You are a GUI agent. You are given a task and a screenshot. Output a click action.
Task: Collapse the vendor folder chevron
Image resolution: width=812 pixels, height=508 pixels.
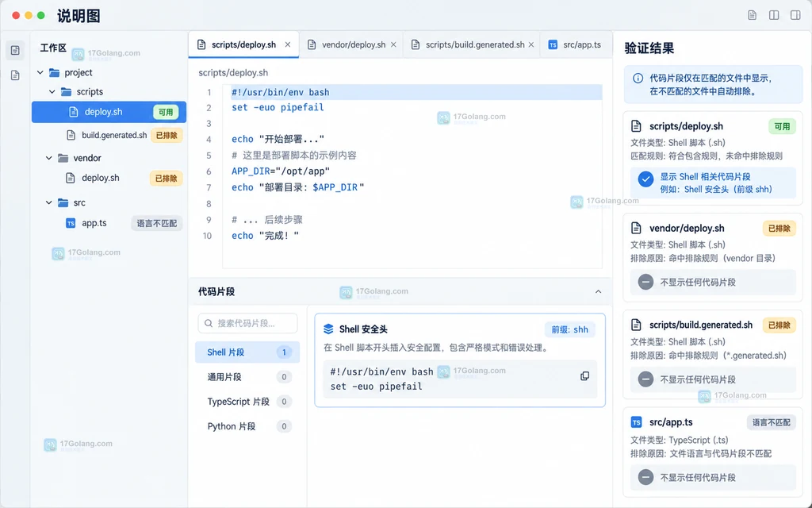click(48, 158)
